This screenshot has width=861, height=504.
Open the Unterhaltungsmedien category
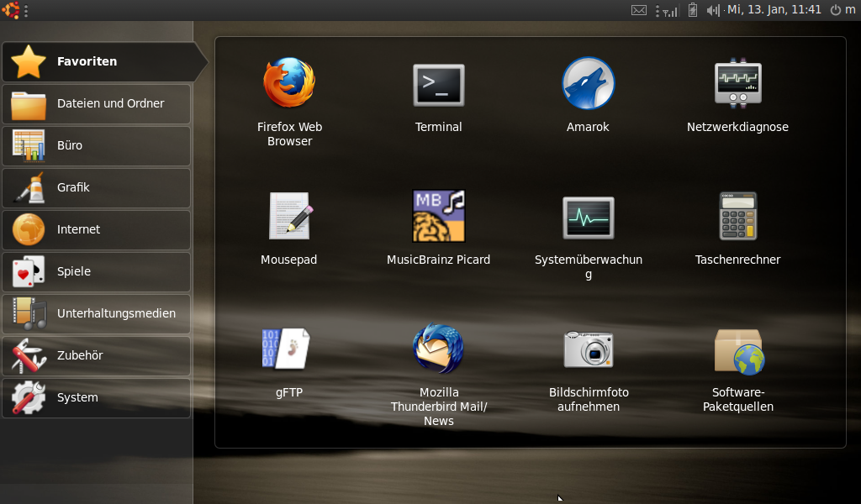click(97, 313)
